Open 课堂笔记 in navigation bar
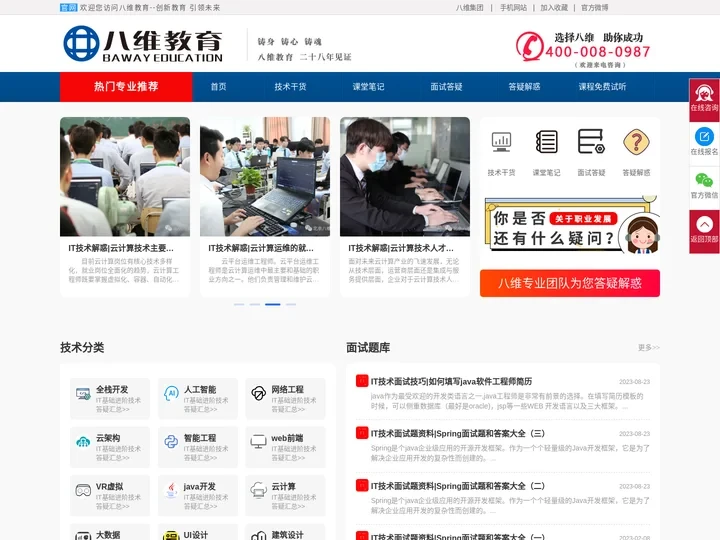 click(368, 86)
